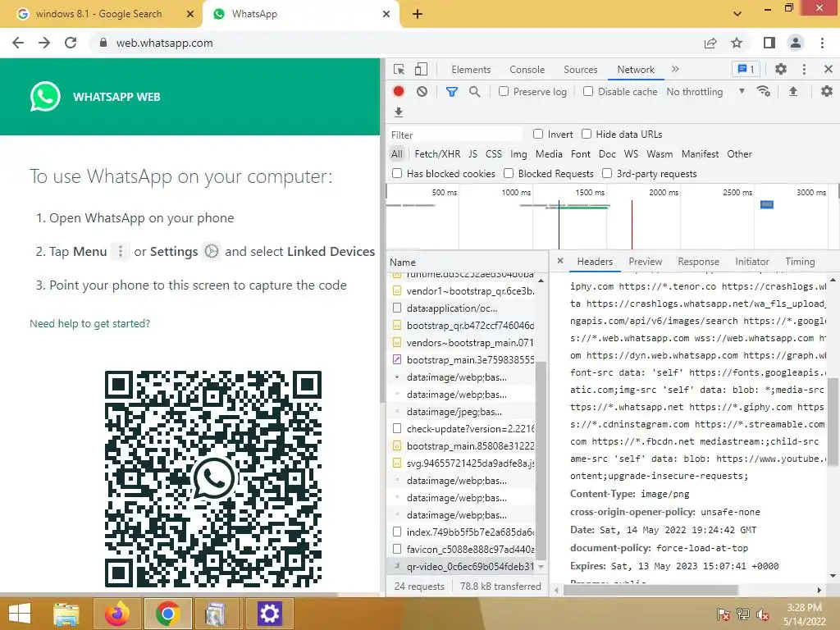The height and width of the screenshot is (630, 840).
Task: Open the Response details tab
Action: pos(698,262)
